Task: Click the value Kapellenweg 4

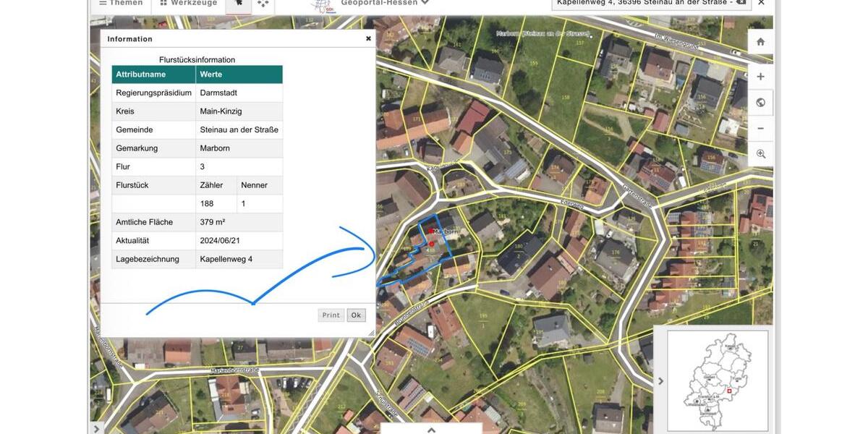Action: (x=226, y=259)
